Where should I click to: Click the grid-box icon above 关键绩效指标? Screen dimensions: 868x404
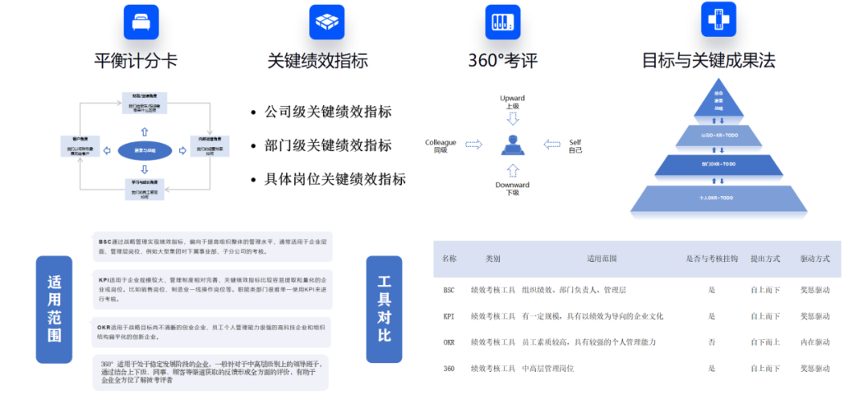point(327,22)
